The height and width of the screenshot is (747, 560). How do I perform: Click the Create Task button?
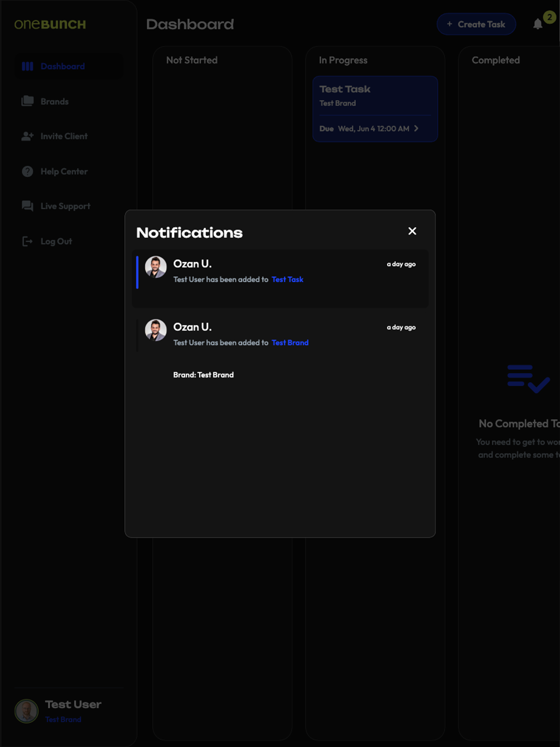[476, 24]
